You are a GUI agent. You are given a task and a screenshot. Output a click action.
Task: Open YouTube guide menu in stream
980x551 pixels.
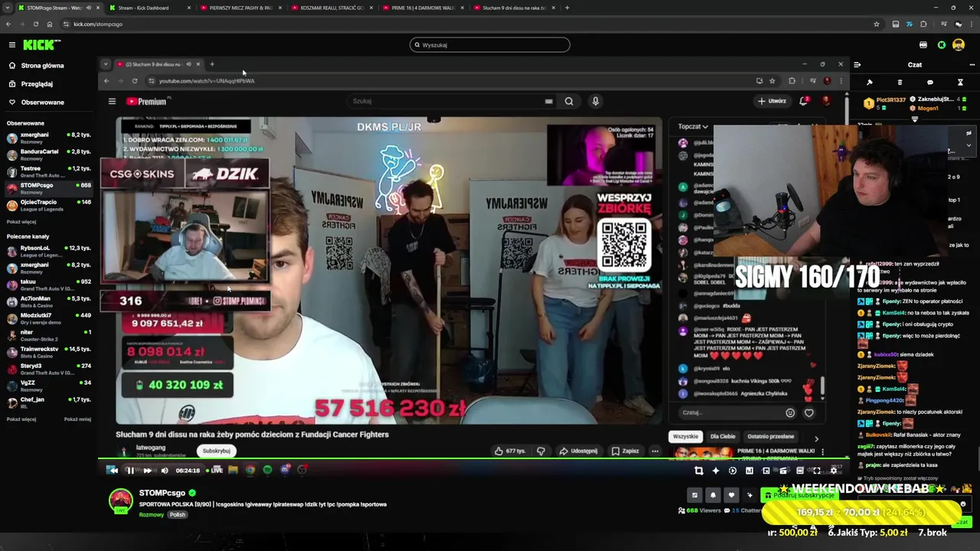(x=112, y=101)
